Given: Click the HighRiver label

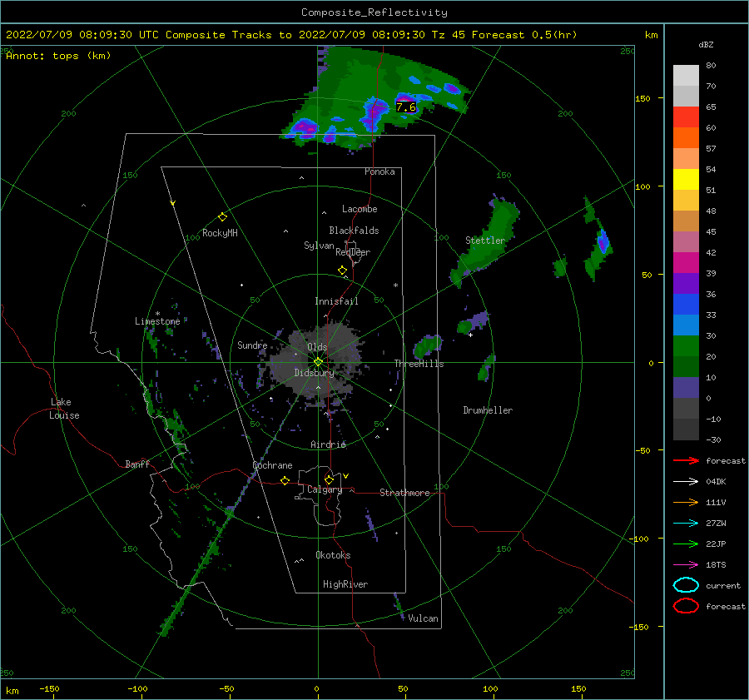Looking at the screenshot, I should click(345, 584).
